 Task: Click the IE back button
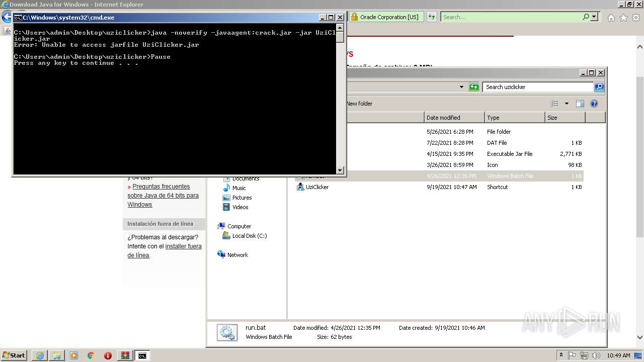point(7,17)
